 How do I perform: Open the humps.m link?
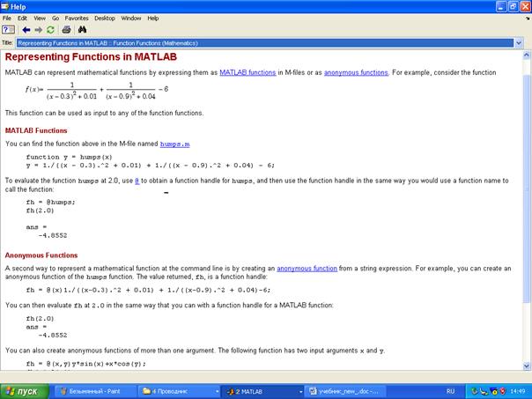(x=174, y=144)
